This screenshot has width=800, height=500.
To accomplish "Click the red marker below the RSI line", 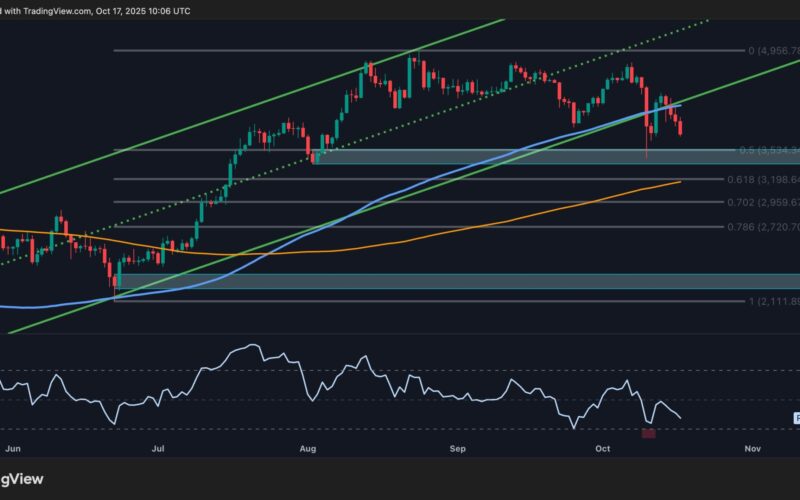I will (x=648, y=433).
